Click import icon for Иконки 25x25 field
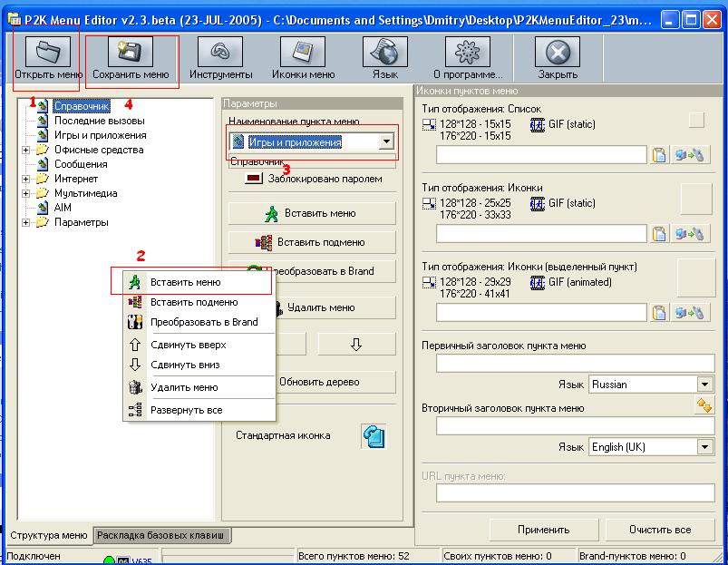This screenshot has width=728, height=565. tap(690, 233)
